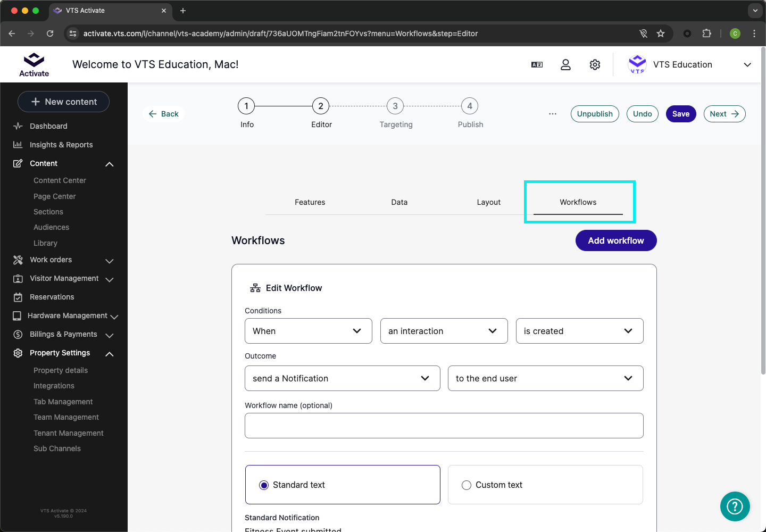
Task: Click the three-dots more options icon
Action: coord(553,114)
